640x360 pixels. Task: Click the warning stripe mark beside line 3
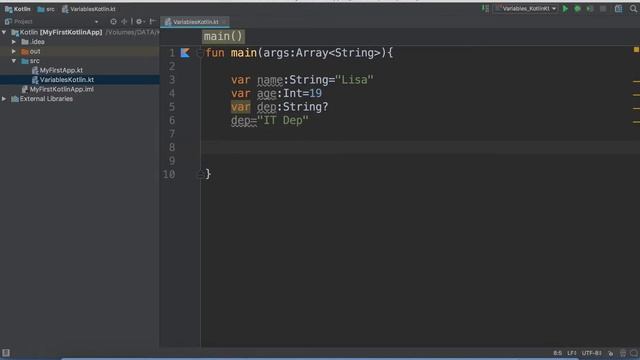pyautogui.click(x=636, y=82)
